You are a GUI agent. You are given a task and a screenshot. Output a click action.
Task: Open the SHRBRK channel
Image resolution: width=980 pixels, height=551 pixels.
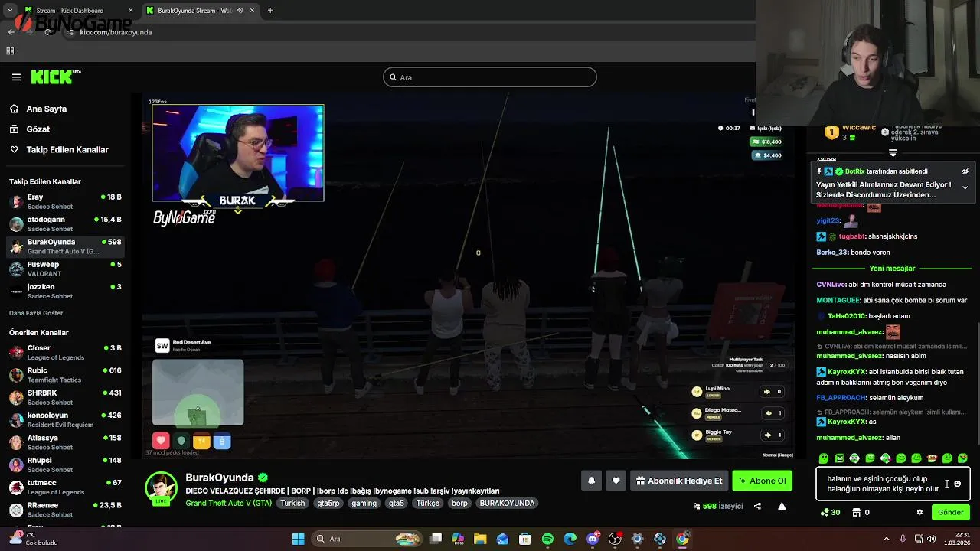click(65, 397)
